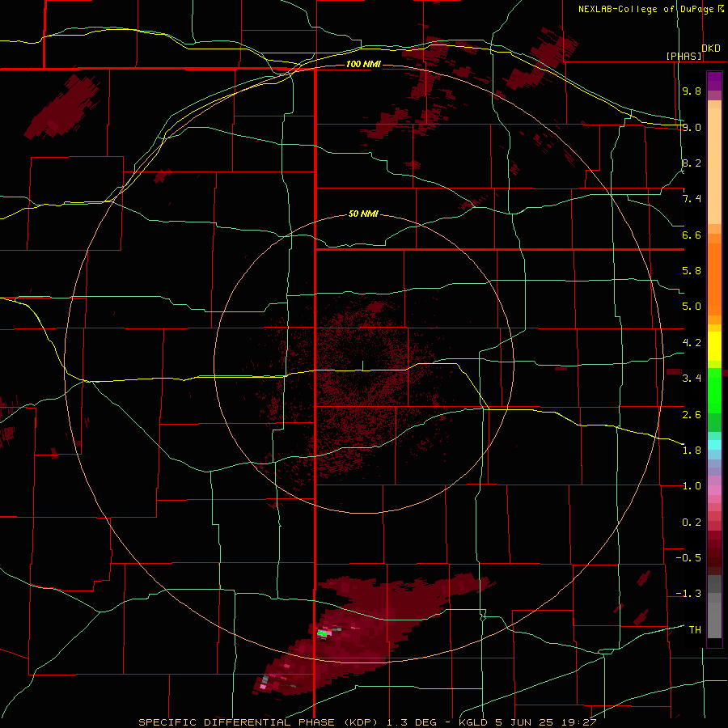Click the 7.4 value on the color scale
The width and height of the screenshot is (728, 728).
point(692,199)
